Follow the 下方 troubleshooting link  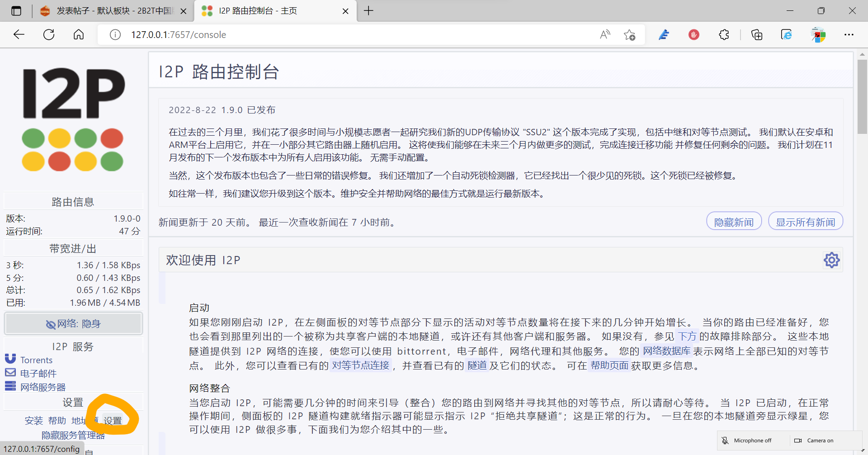687,337
